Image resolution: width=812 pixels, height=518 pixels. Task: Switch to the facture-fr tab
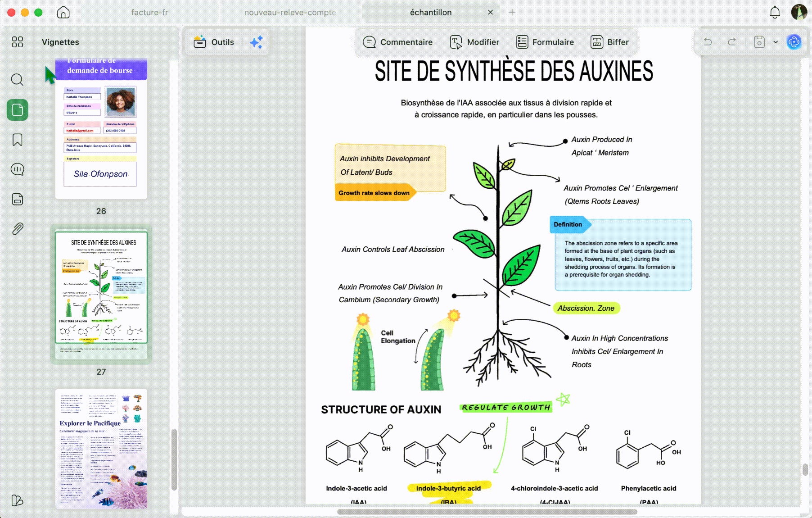(x=149, y=12)
